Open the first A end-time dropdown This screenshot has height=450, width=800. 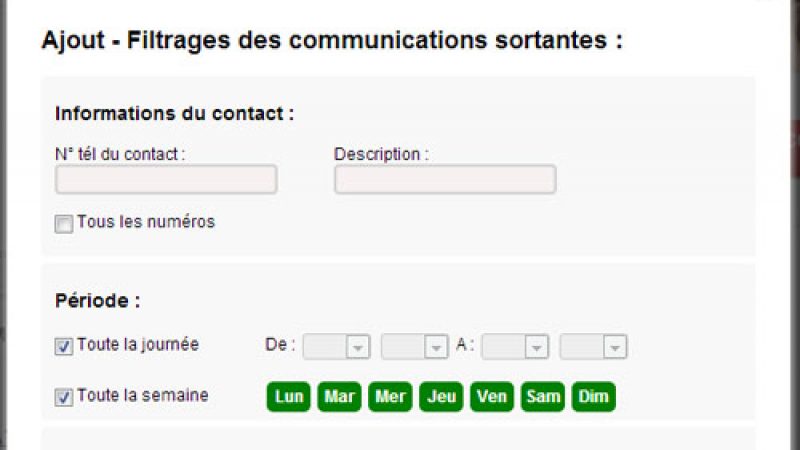[x=515, y=347]
